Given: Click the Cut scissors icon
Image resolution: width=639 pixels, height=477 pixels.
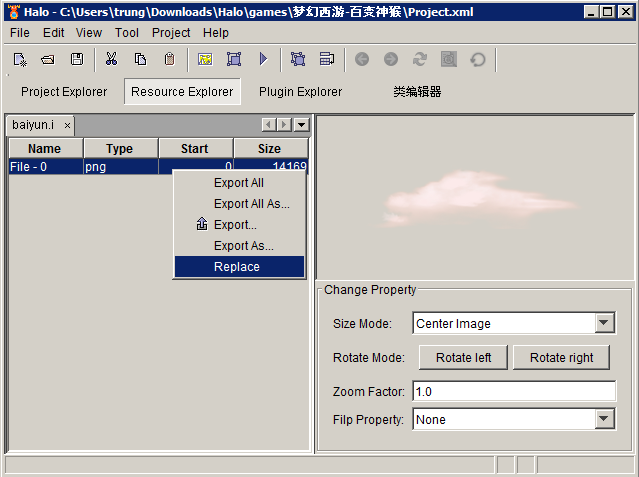Looking at the screenshot, I should click(111, 60).
